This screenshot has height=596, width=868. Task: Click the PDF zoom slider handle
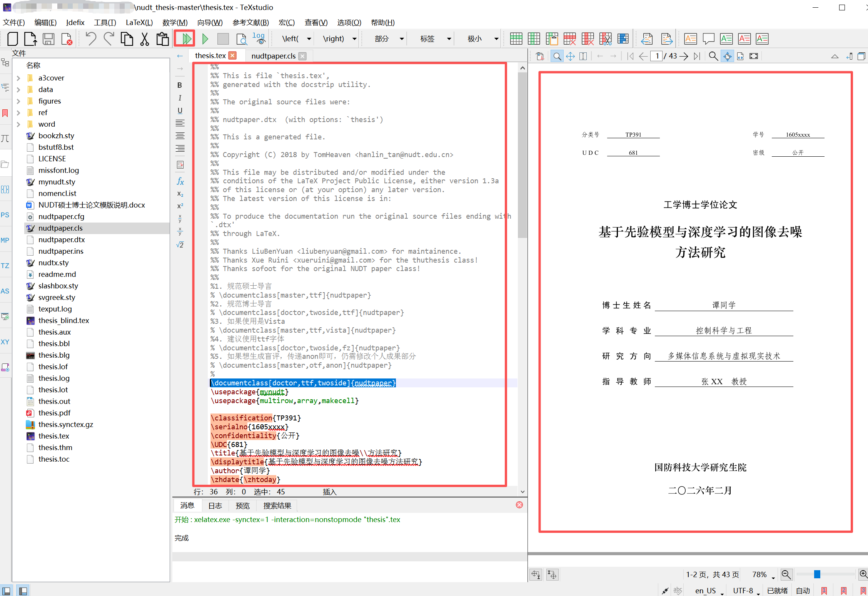click(x=817, y=574)
